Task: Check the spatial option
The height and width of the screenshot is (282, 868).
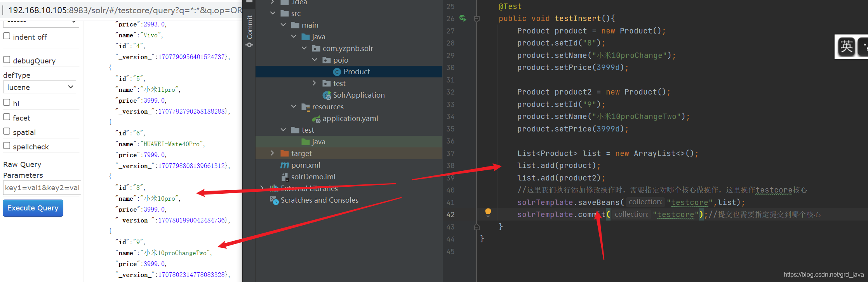Action: 7,131
